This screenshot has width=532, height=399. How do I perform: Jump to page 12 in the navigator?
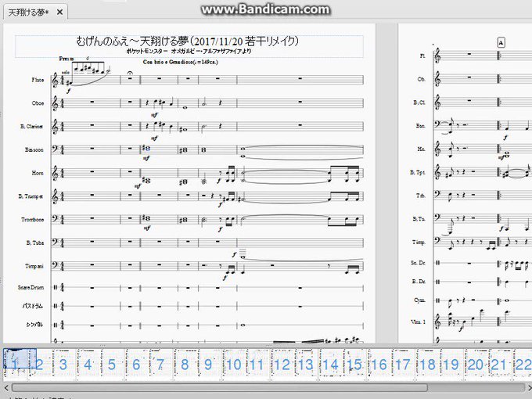(x=282, y=364)
